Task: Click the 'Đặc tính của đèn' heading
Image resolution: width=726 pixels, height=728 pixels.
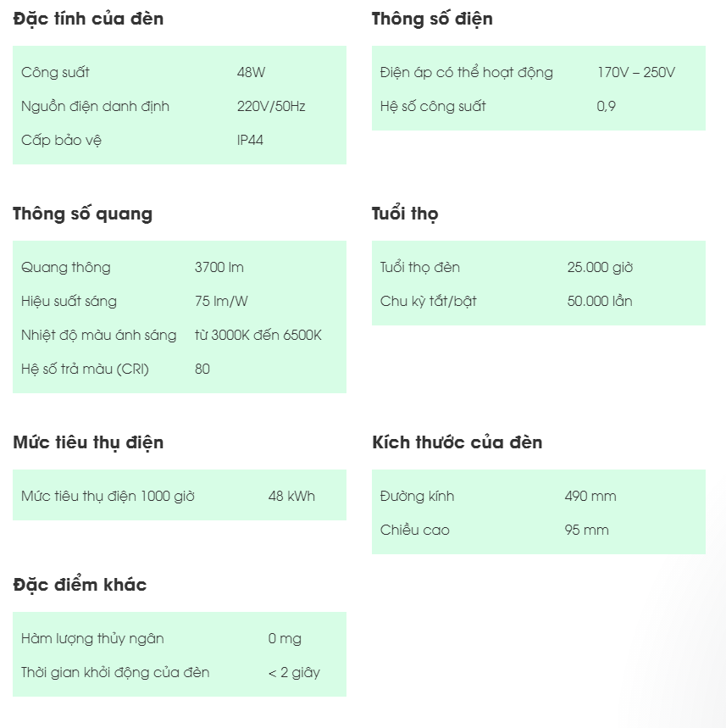Action: [88, 19]
